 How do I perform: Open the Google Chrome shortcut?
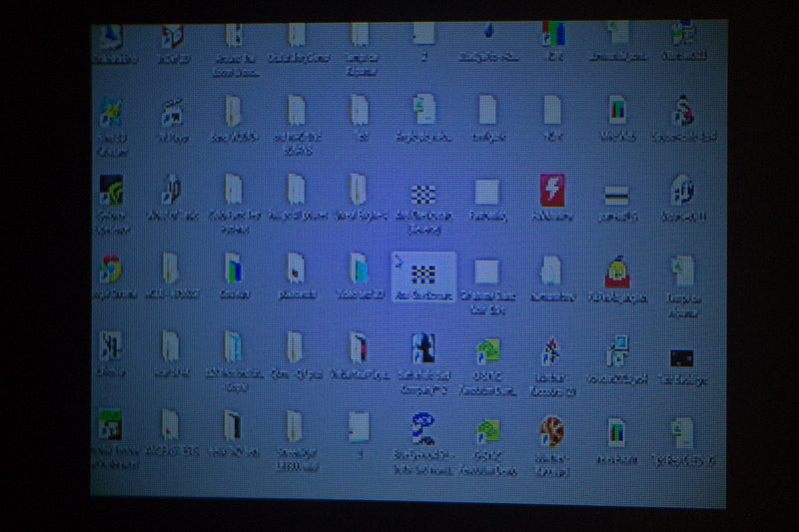coord(111,268)
